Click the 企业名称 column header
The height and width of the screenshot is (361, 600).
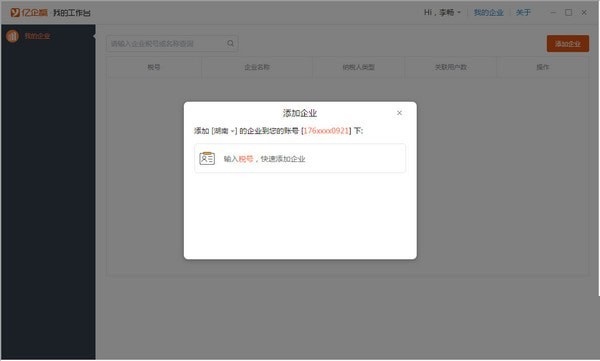coord(257,67)
